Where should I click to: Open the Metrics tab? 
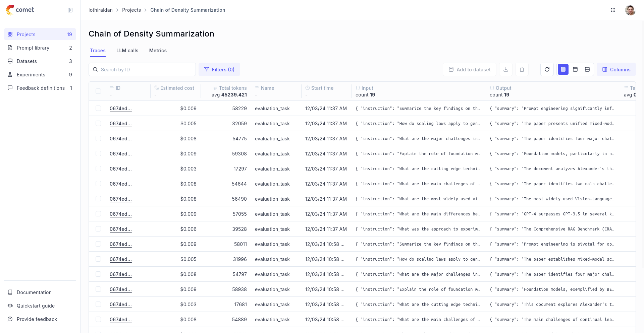(x=158, y=51)
